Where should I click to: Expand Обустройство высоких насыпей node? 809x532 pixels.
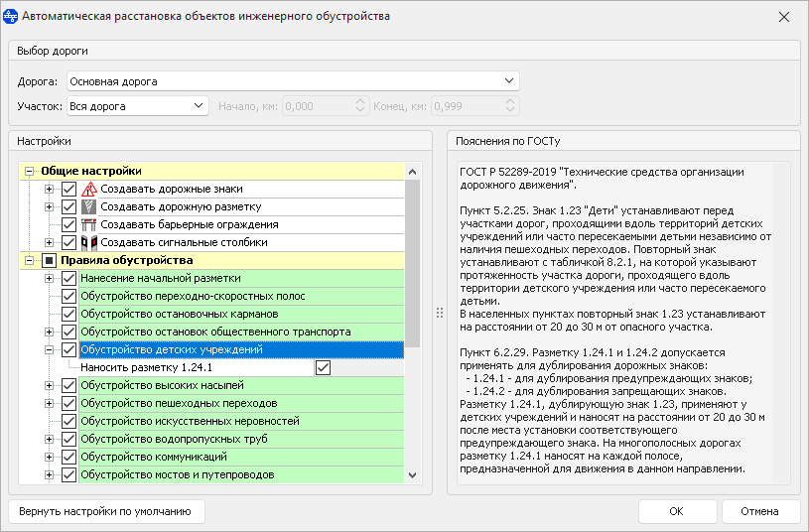pos(49,385)
